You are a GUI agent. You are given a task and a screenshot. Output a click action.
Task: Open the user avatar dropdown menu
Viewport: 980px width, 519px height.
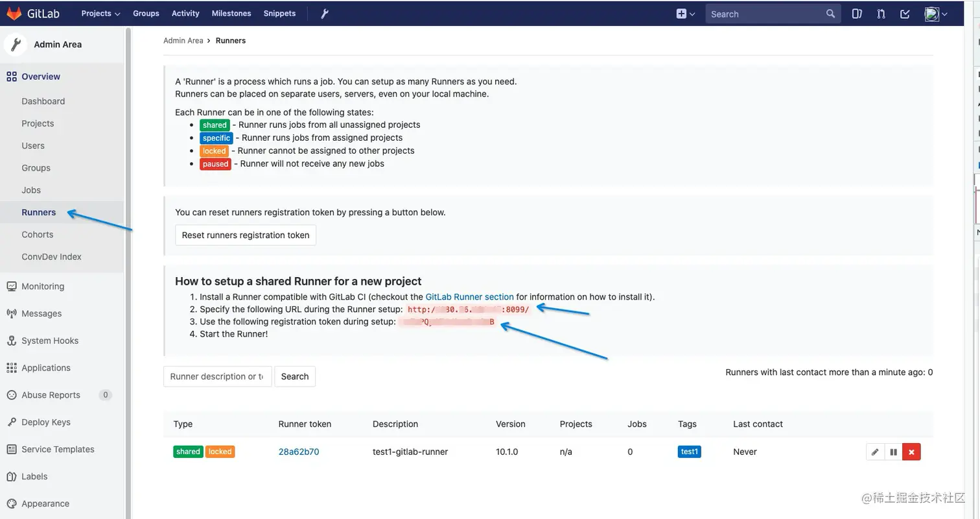coord(936,14)
